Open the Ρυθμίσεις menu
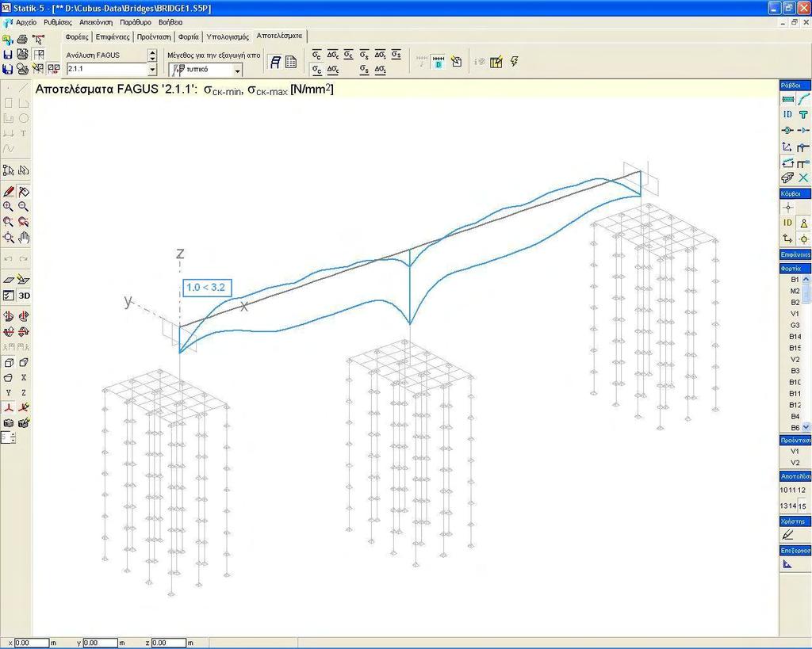 pos(58,23)
